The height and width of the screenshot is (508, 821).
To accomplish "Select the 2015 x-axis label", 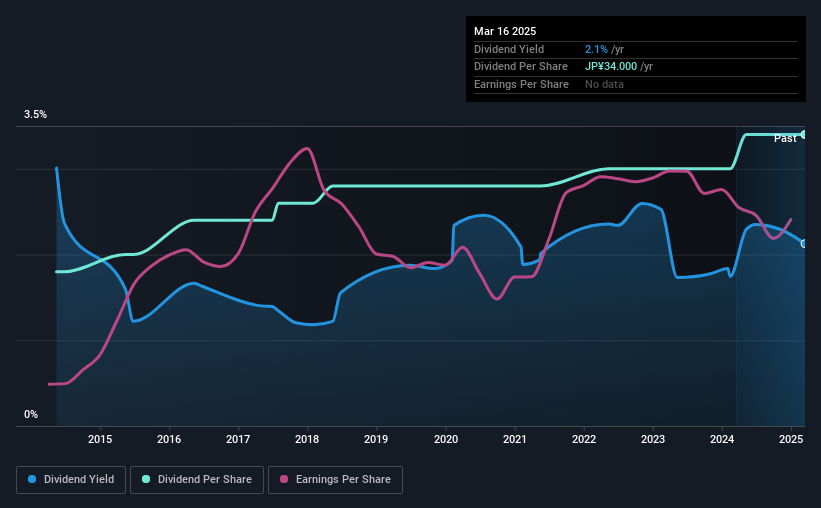I will pos(100,439).
